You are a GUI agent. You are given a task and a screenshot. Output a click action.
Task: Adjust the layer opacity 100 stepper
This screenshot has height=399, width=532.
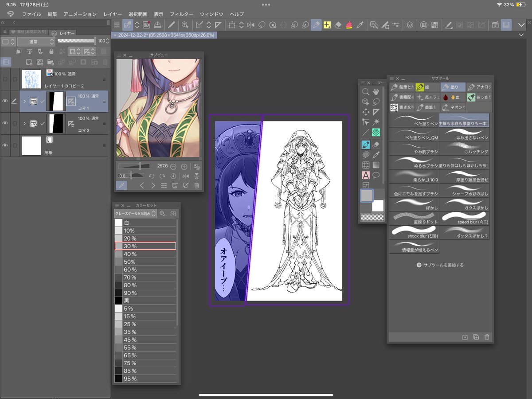pyautogui.click(x=108, y=41)
